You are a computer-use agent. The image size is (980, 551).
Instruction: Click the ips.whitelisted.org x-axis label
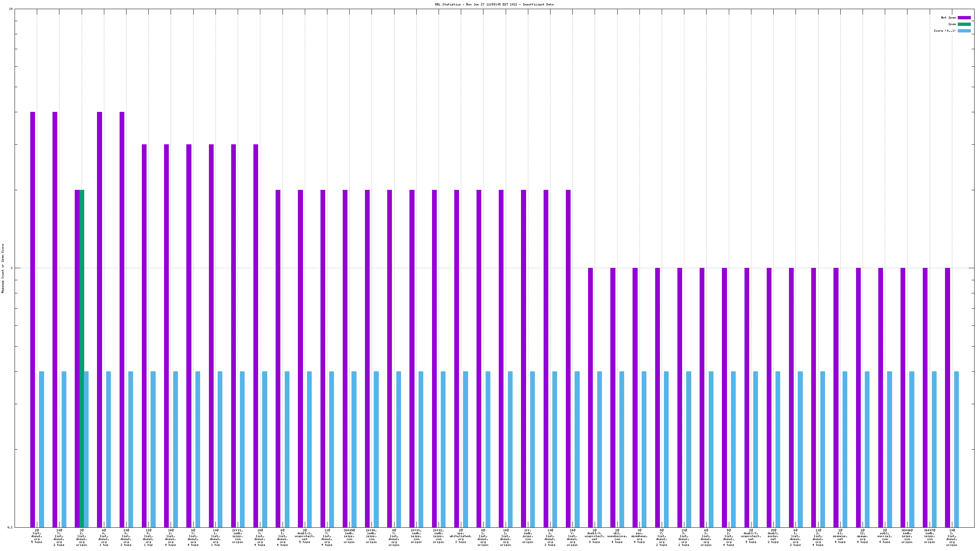pos(460,536)
